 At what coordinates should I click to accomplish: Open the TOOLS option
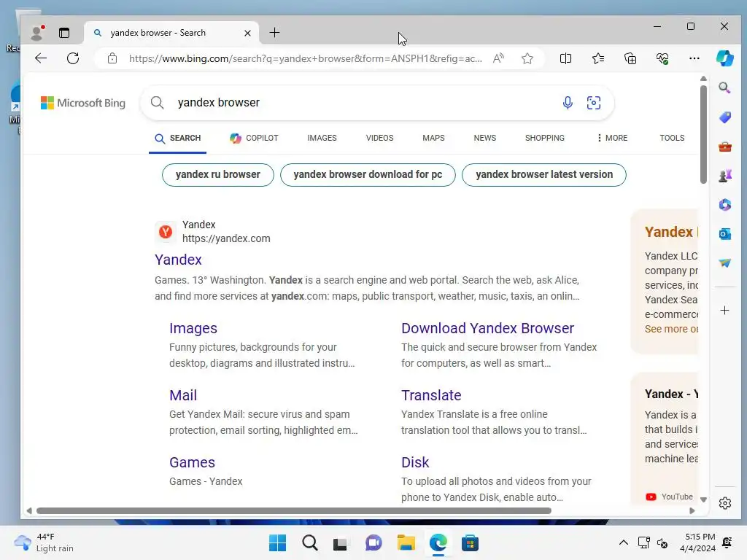[x=672, y=138]
